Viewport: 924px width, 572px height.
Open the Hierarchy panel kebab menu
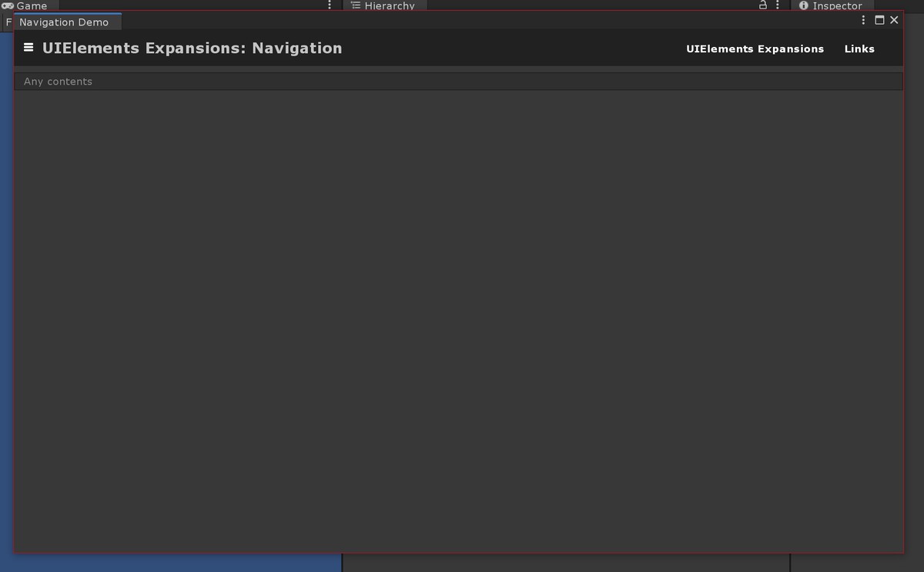click(x=778, y=5)
